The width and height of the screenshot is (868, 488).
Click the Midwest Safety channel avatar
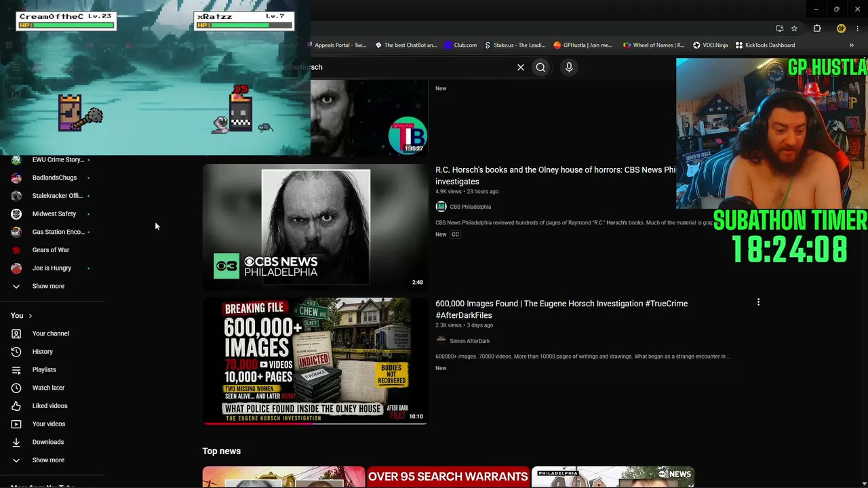pos(16,213)
